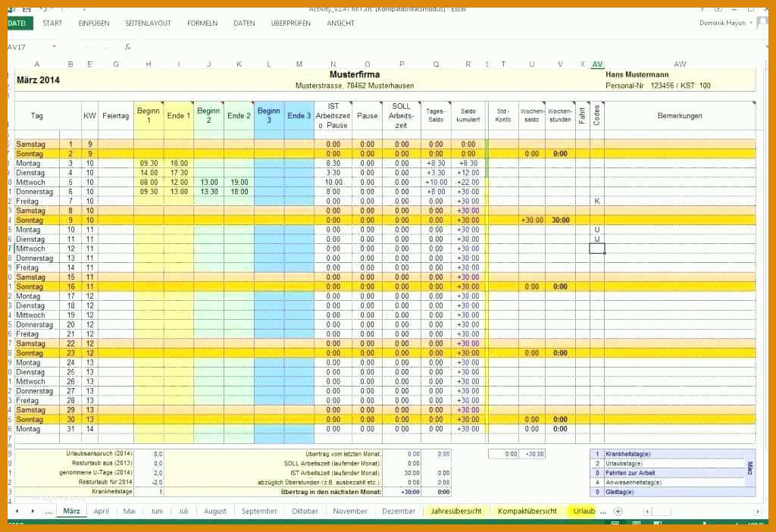Click the user account avatar picture
Viewport: 776px width, 532px height.
point(762,23)
